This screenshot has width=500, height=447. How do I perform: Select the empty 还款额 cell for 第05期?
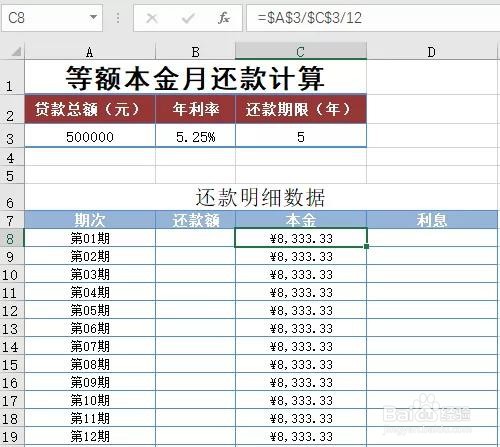click(195, 310)
